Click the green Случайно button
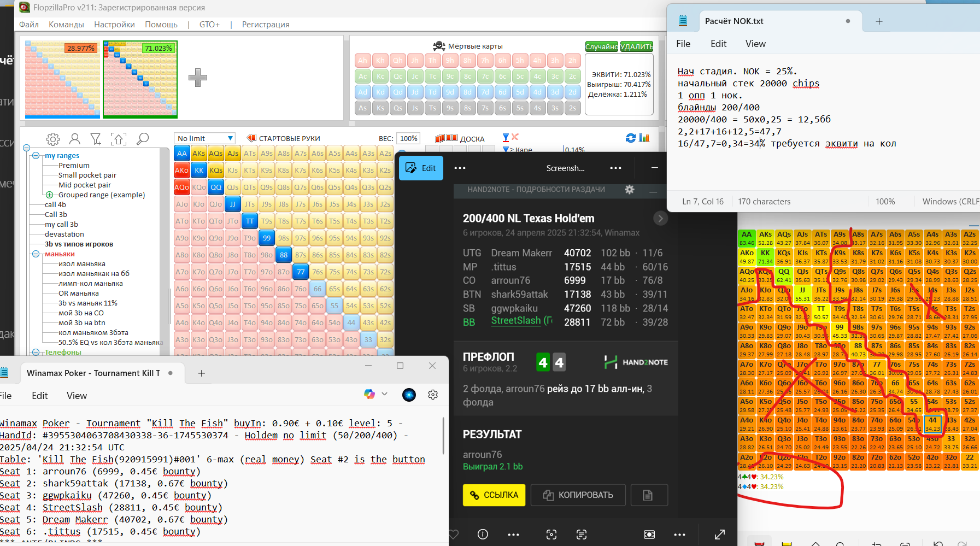980x546 pixels. (x=602, y=46)
